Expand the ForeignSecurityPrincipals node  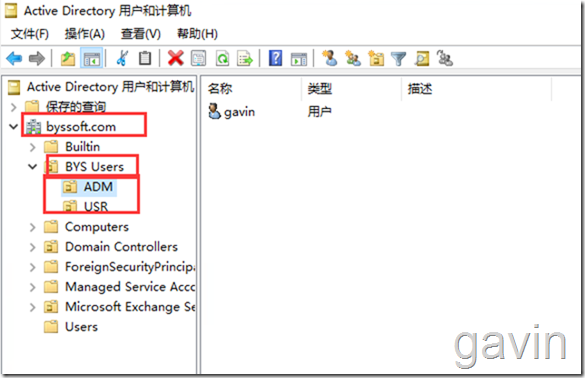pos(32,267)
